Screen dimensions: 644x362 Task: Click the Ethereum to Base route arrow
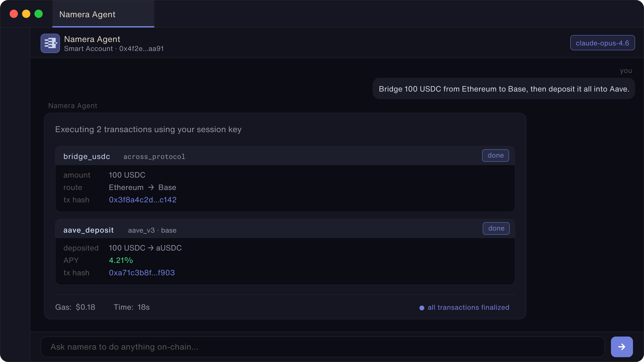pyautogui.click(x=151, y=187)
